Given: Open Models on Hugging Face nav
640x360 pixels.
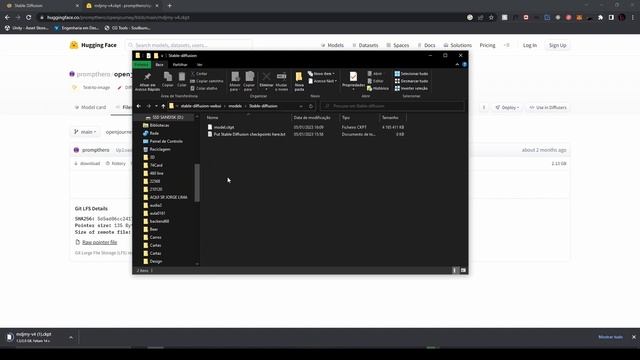Looking at the screenshot, I should click(332, 45).
